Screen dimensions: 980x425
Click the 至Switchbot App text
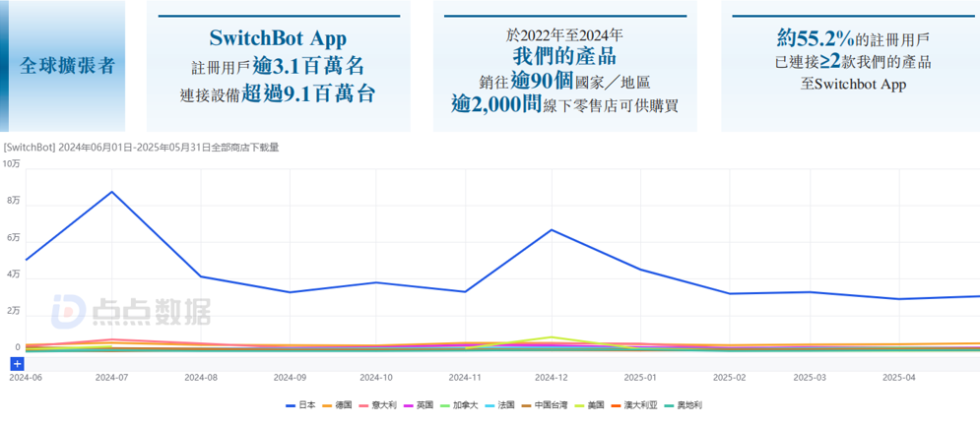[853, 86]
